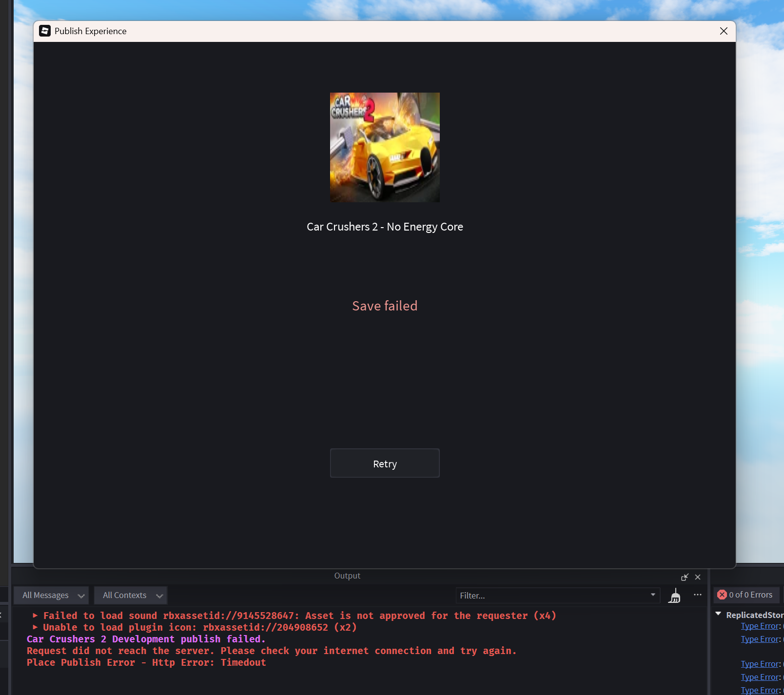Click the Car Crushers 2 thumbnail
The image size is (784, 695).
tap(385, 147)
